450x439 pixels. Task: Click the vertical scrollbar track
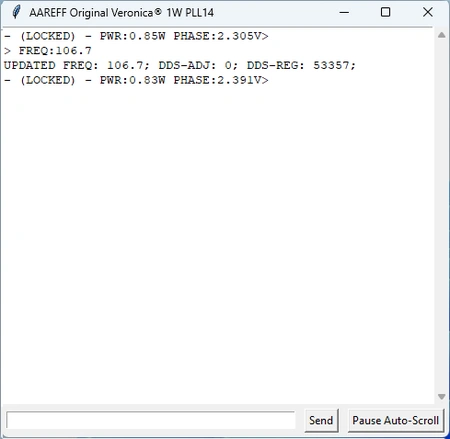(x=442, y=216)
